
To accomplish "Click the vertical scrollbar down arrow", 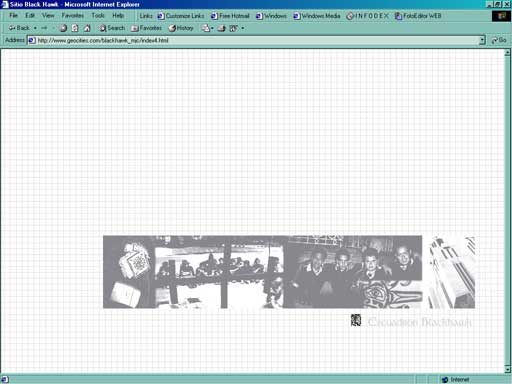I will [508, 369].
